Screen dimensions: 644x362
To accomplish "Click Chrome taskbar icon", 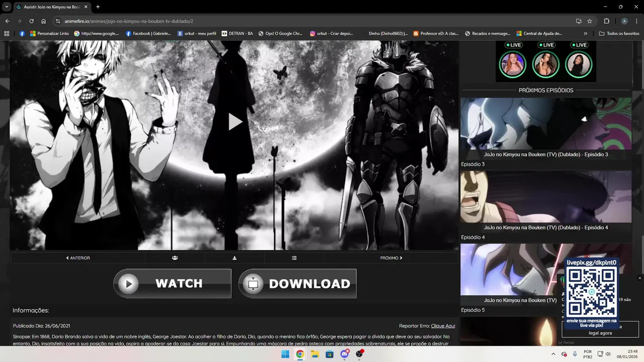I will coord(300,354).
